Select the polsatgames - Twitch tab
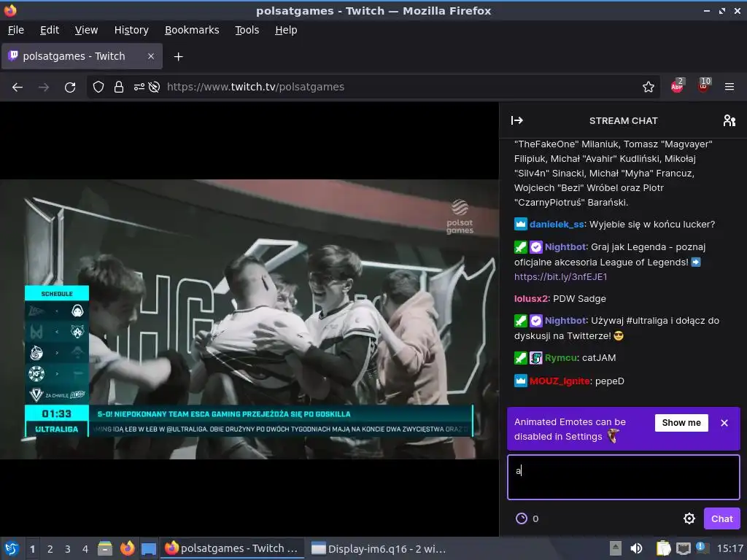This screenshot has height=560, width=747. [82, 56]
